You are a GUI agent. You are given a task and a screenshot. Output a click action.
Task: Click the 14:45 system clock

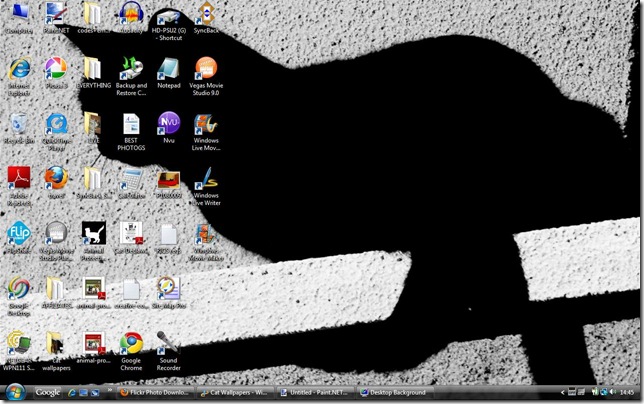point(627,393)
